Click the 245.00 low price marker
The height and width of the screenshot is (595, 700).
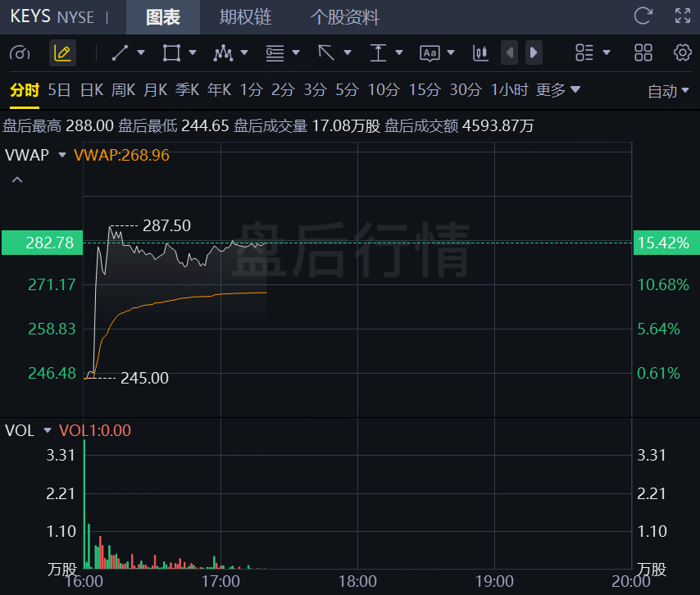pyautogui.click(x=144, y=378)
